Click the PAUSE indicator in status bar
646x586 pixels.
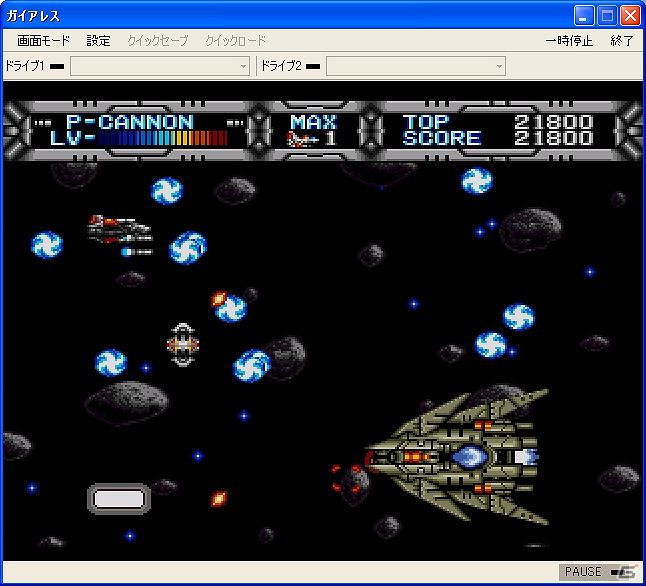(x=583, y=572)
